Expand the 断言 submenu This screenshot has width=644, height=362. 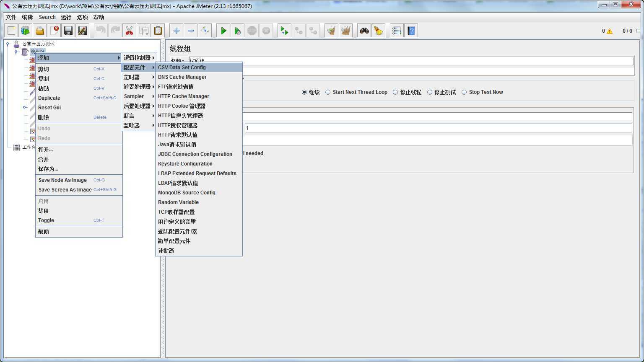[138, 116]
